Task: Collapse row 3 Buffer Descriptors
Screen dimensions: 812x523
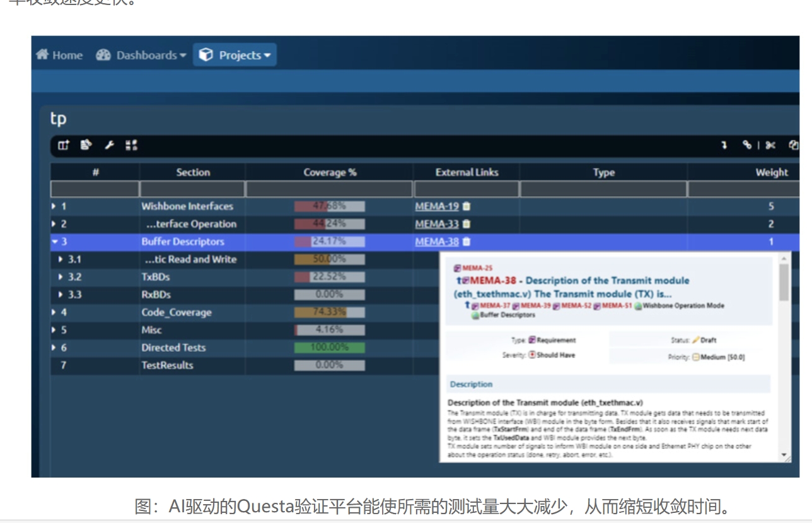Action: click(55, 242)
